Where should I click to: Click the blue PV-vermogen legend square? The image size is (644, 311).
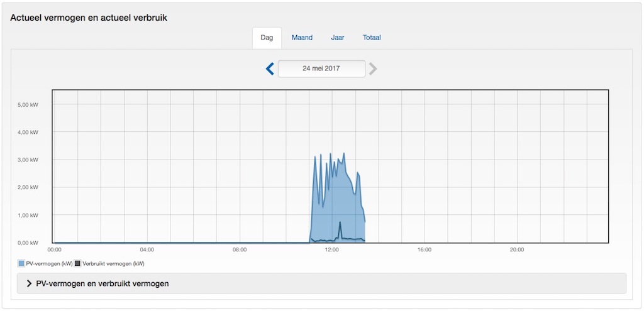[x=21, y=263]
